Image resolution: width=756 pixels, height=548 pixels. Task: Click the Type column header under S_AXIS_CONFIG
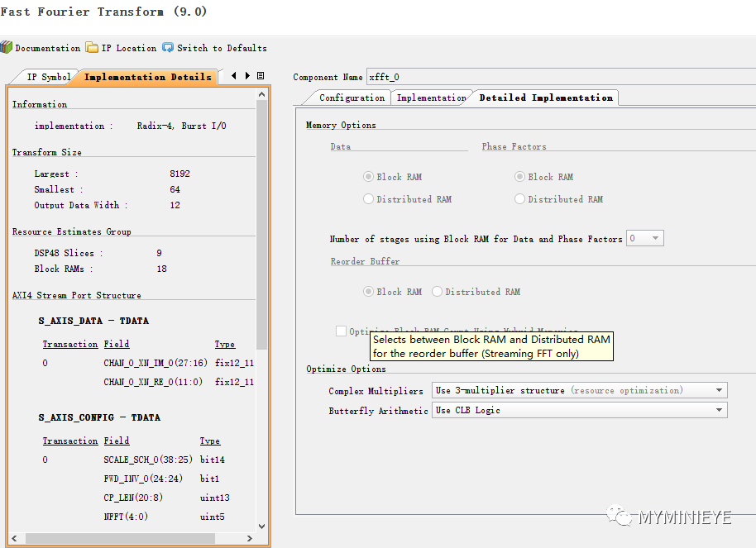pos(210,441)
